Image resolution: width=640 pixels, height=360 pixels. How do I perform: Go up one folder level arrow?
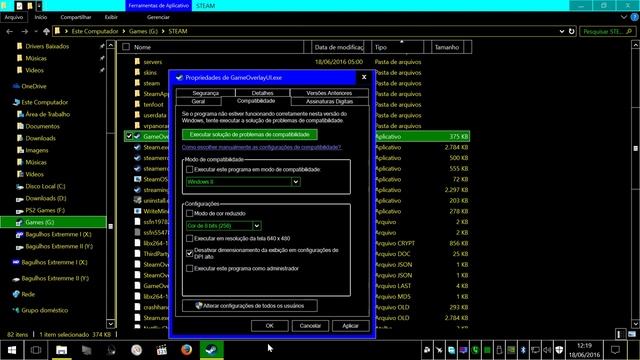coord(47,31)
